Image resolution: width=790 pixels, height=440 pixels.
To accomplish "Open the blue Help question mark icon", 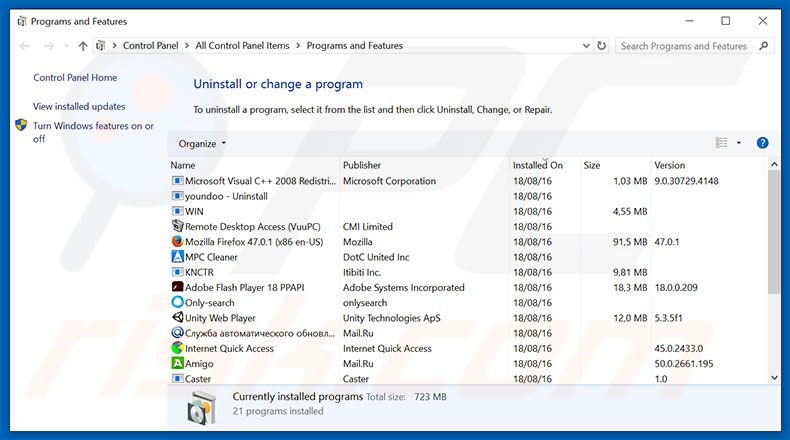I will pyautogui.click(x=762, y=143).
